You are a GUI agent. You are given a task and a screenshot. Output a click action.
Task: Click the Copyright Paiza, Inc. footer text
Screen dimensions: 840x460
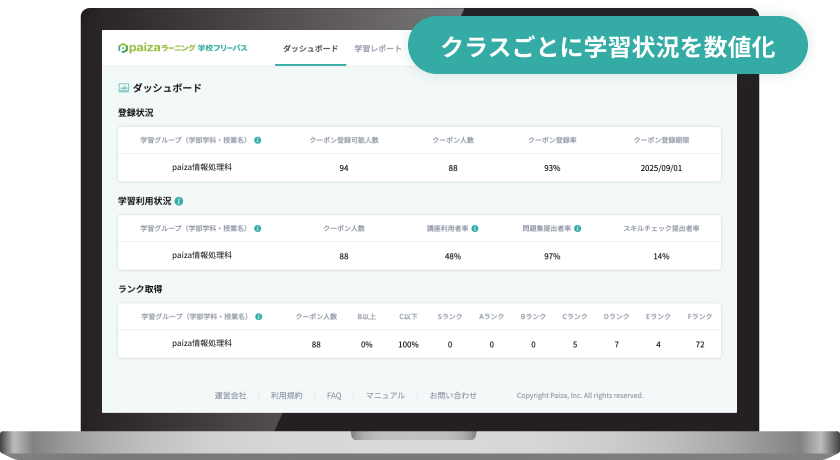click(580, 396)
